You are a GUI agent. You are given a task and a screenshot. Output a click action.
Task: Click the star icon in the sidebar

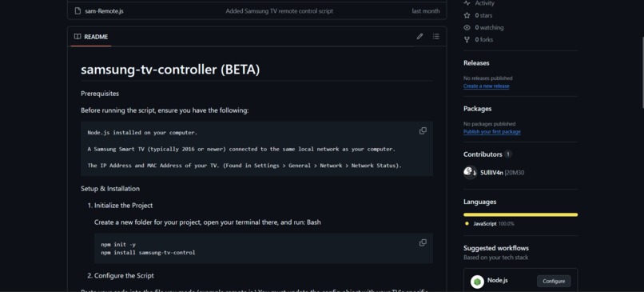click(x=467, y=15)
